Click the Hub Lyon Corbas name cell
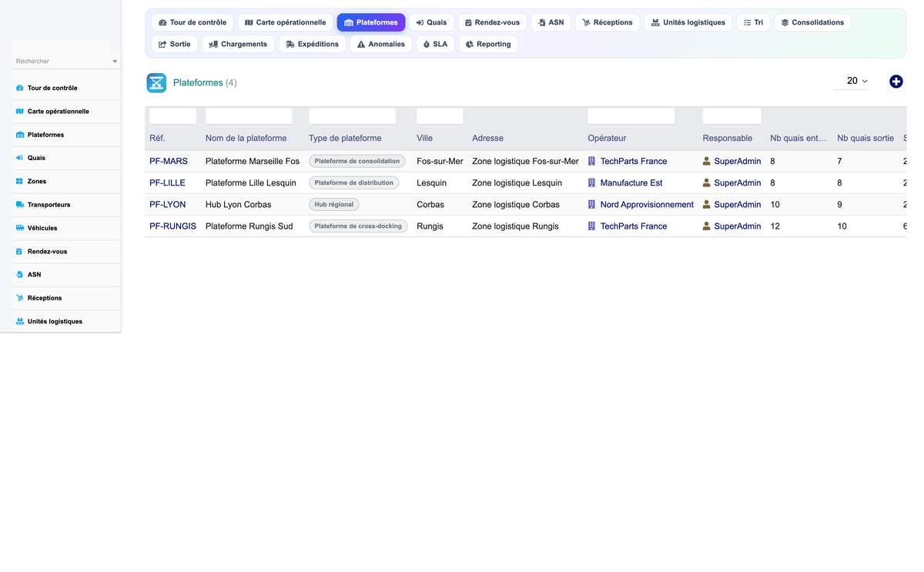The image size is (924, 572). pos(238,205)
